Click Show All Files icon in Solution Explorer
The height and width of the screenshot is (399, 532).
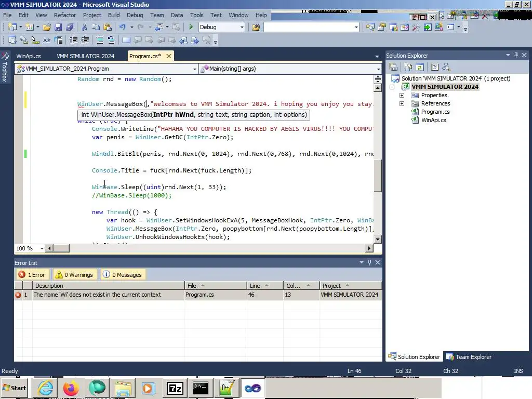tap(408, 67)
